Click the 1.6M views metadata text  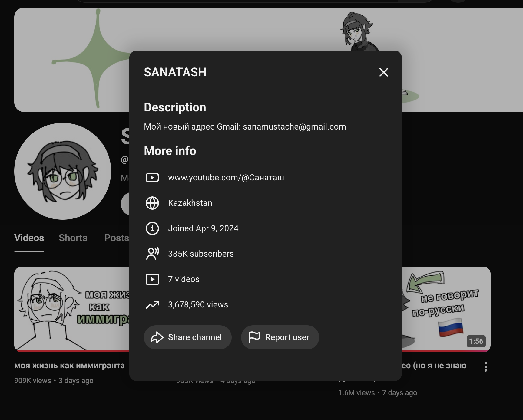(356, 393)
